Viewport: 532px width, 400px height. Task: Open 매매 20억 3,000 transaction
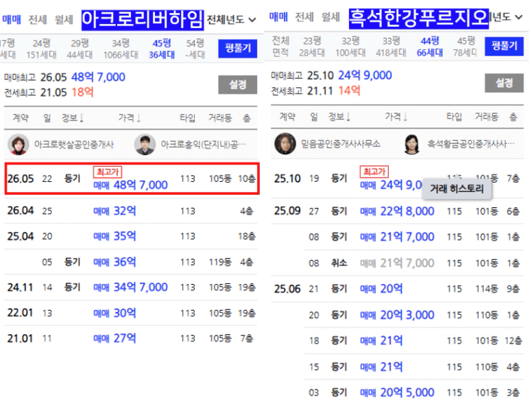[397, 315]
